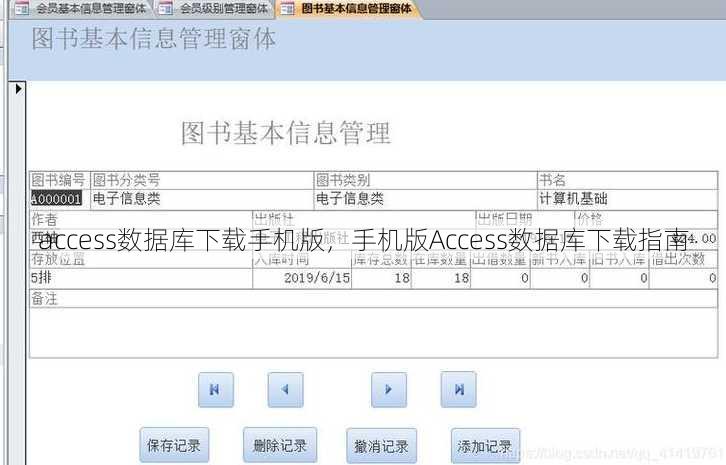This screenshot has width=726, height=465.
Task: Click the 在库数量 field showing 18
Action: [441, 278]
